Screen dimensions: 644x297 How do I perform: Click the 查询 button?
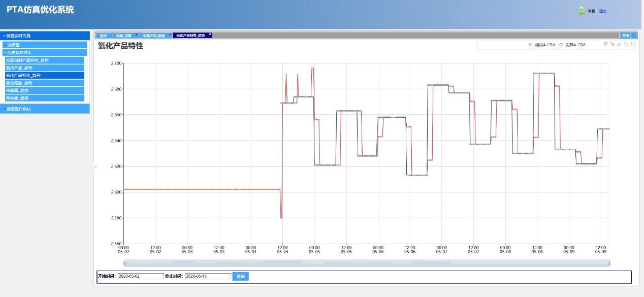point(241,276)
